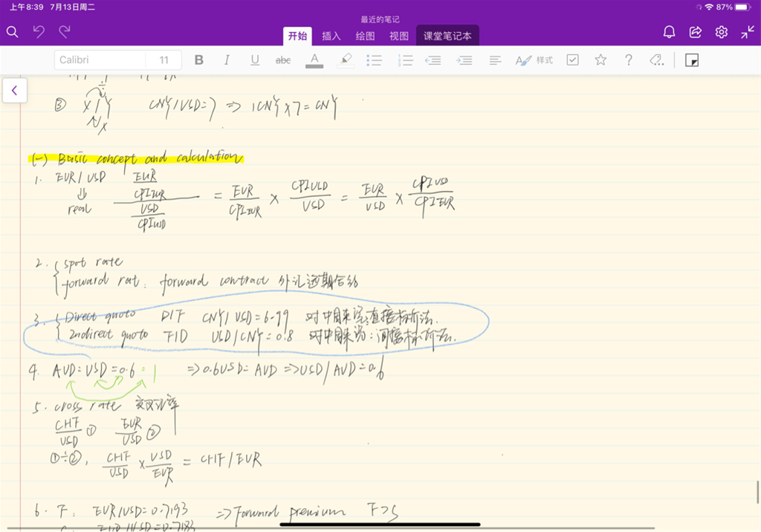Share this notebook page
This screenshot has width=761, height=532.
click(696, 32)
